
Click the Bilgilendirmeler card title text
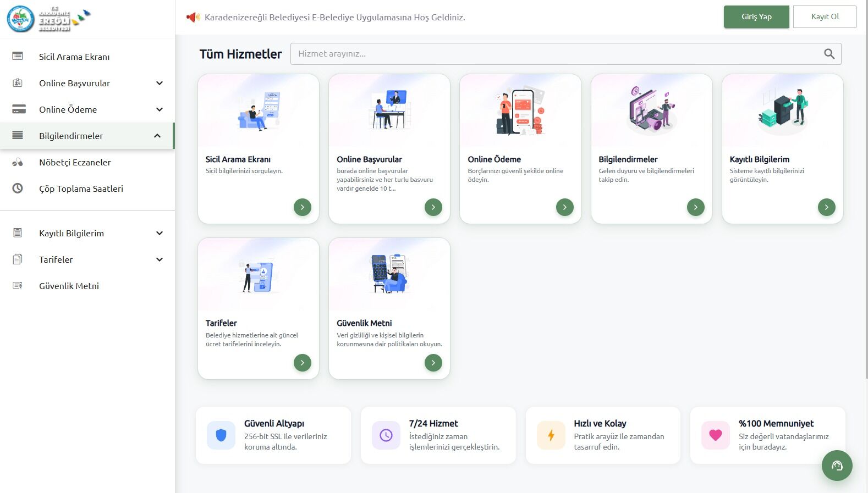point(628,159)
